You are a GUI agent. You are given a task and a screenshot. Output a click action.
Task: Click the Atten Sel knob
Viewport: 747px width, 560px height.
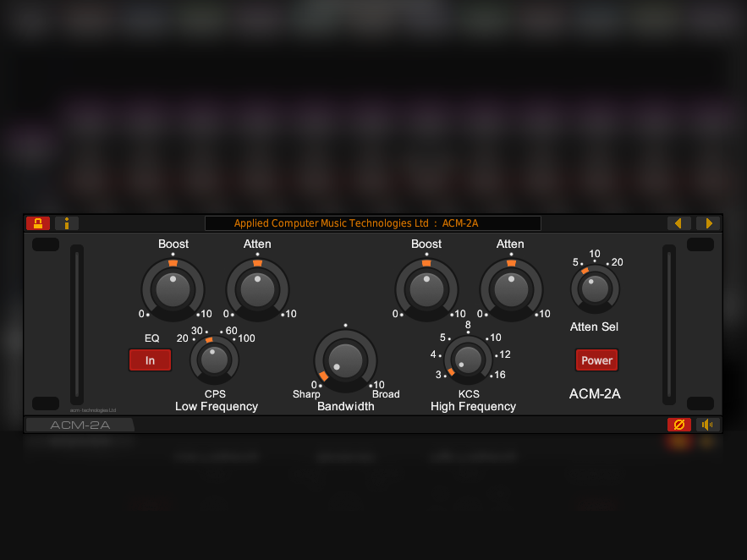click(595, 288)
